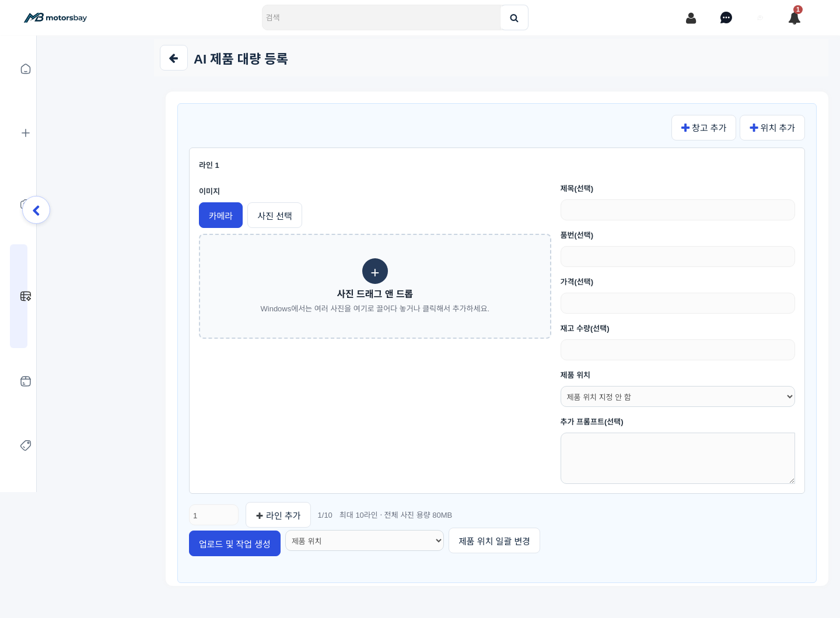Click the dark plus upload circle
Image resolution: width=840 pixels, height=618 pixels.
click(375, 271)
